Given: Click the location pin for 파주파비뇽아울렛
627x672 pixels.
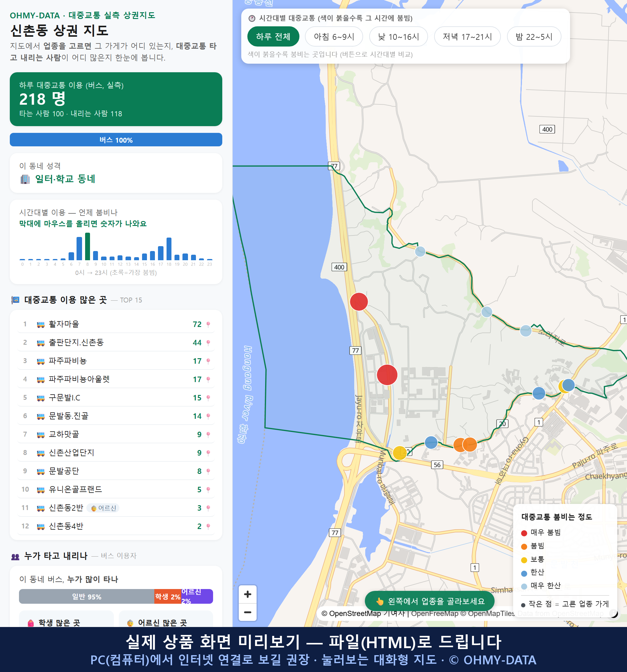Looking at the screenshot, I should (x=208, y=379).
